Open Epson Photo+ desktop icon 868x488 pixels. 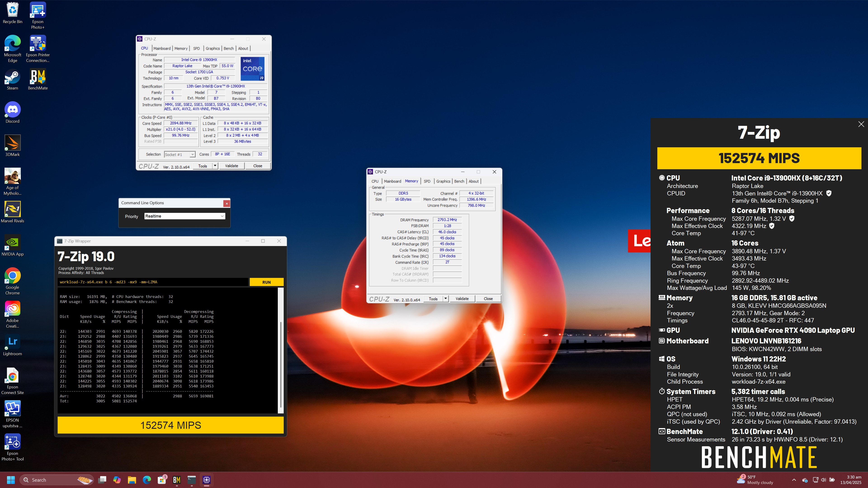[38, 16]
